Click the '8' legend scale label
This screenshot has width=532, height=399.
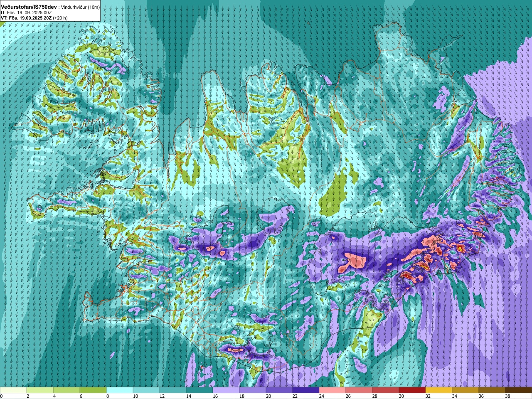coord(108,396)
